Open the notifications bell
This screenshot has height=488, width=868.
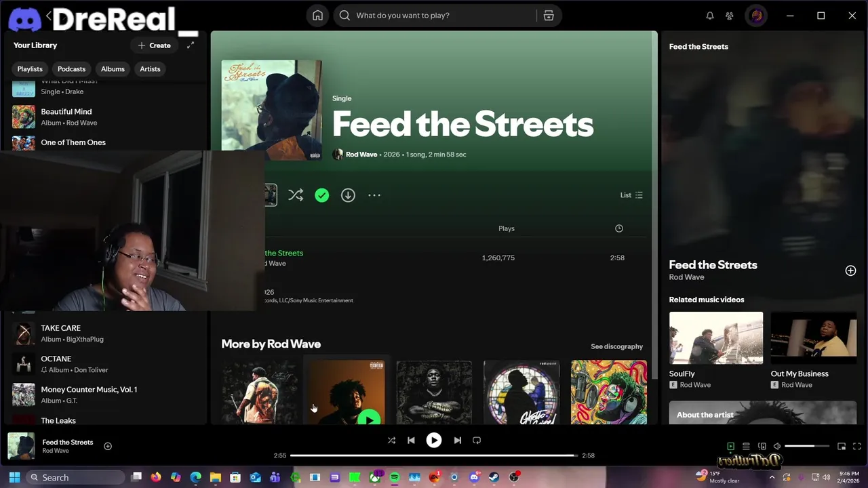pyautogui.click(x=710, y=16)
